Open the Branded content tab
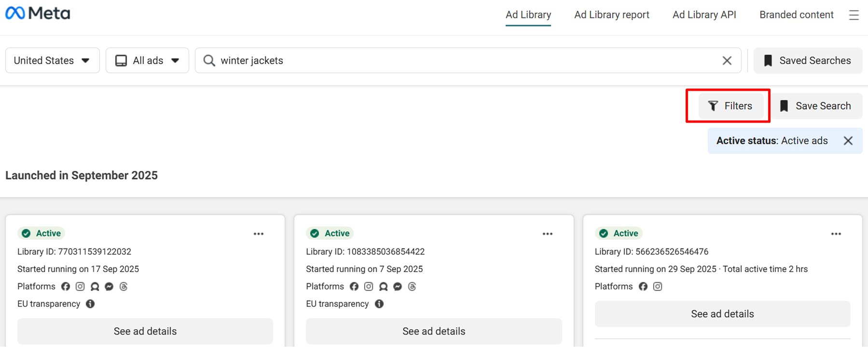868x347 pixels. [x=796, y=15]
